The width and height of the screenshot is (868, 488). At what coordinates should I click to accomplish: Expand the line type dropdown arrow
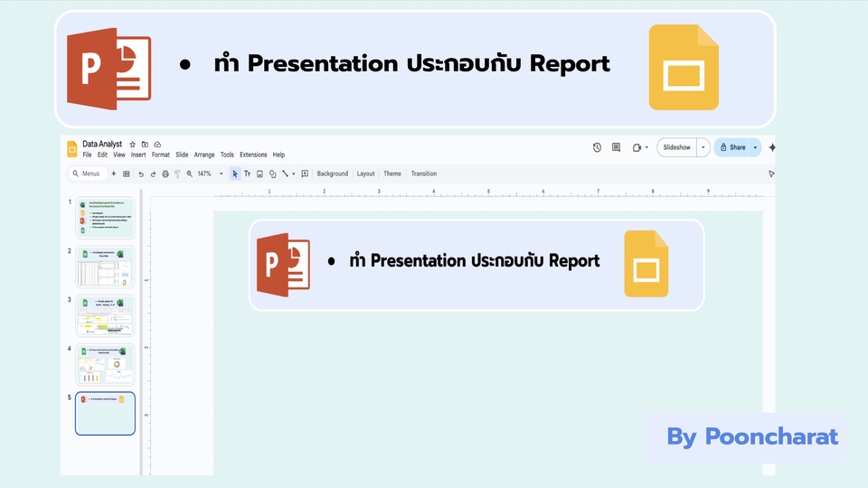tap(293, 174)
